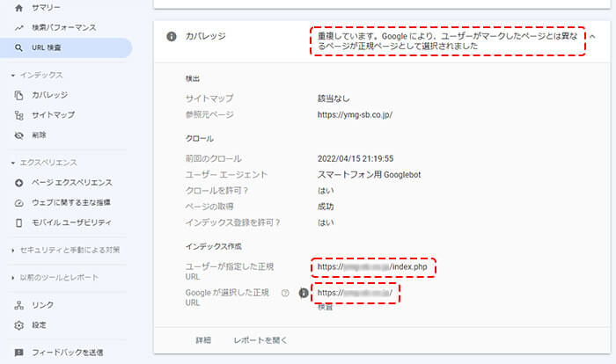Click the network icon beside リンク
616x364 pixels.
(18, 305)
